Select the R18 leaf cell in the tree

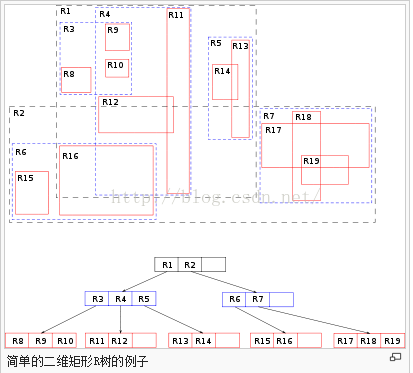(x=369, y=341)
